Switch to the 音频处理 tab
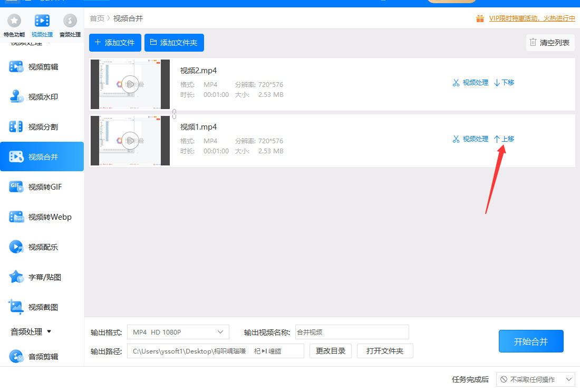The image size is (580, 392). click(x=70, y=25)
